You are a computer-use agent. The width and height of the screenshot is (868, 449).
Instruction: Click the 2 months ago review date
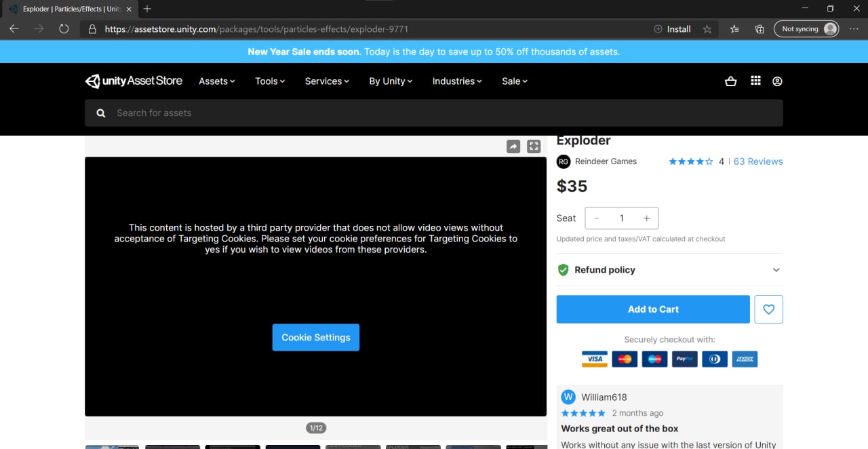pos(637,413)
